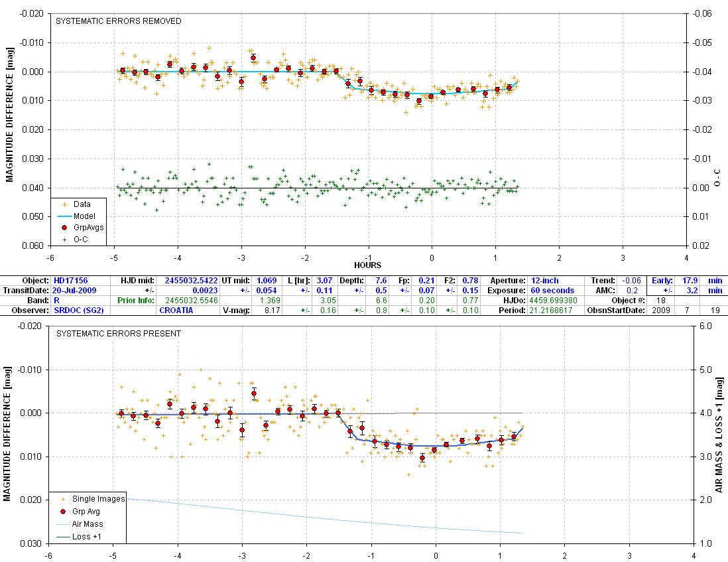Click the Air Mass legend entry
This screenshot has height=562, width=728.
point(80,524)
